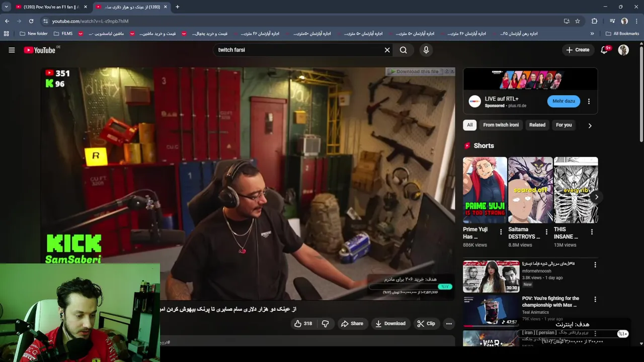Open options for the POV fighting video
Viewport: 644px width, 362px height.
click(595, 299)
